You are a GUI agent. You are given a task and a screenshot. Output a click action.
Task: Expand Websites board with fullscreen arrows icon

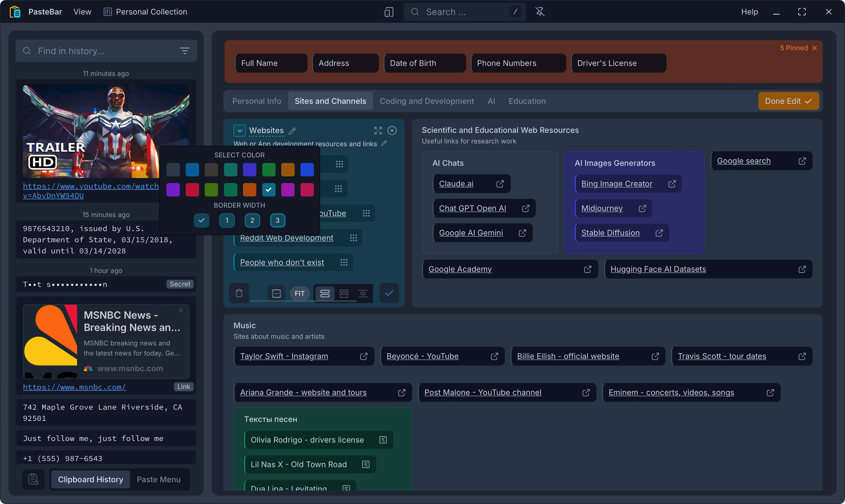coord(378,131)
